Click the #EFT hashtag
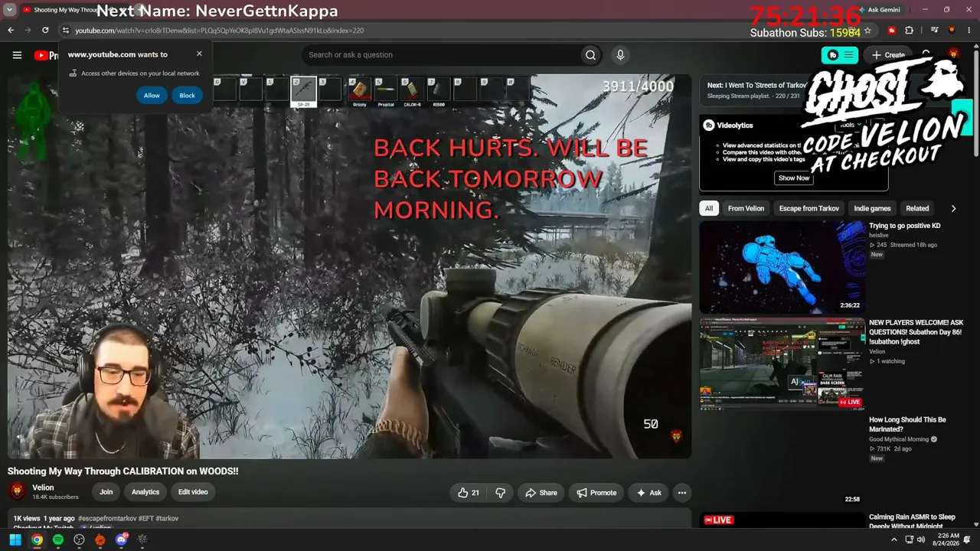This screenshot has height=551, width=980. pos(147,518)
